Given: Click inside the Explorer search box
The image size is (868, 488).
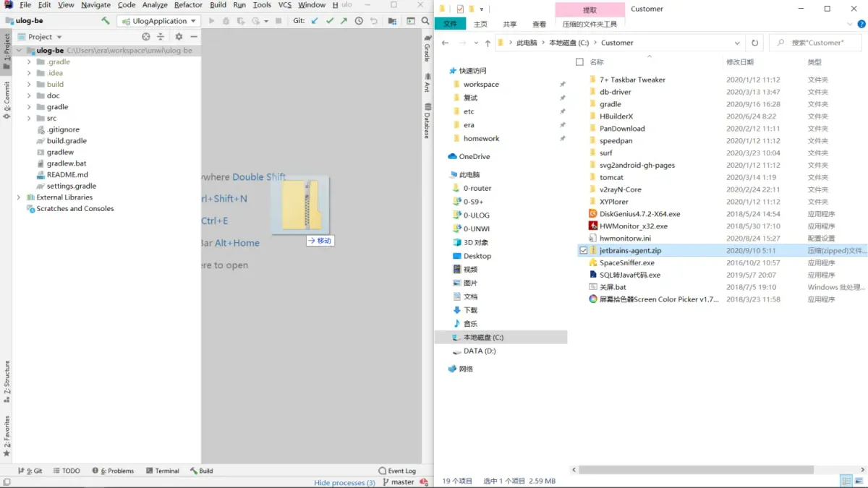Looking at the screenshot, I should coord(814,43).
